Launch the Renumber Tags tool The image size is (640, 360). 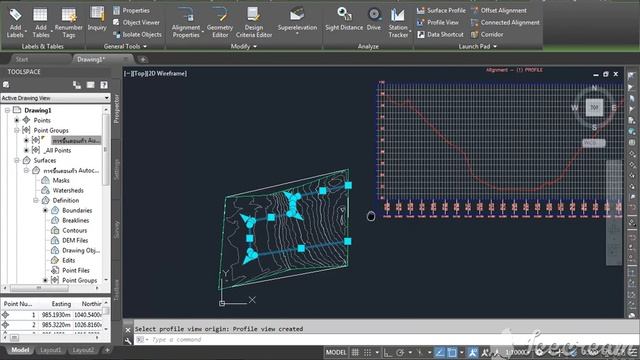click(x=69, y=23)
